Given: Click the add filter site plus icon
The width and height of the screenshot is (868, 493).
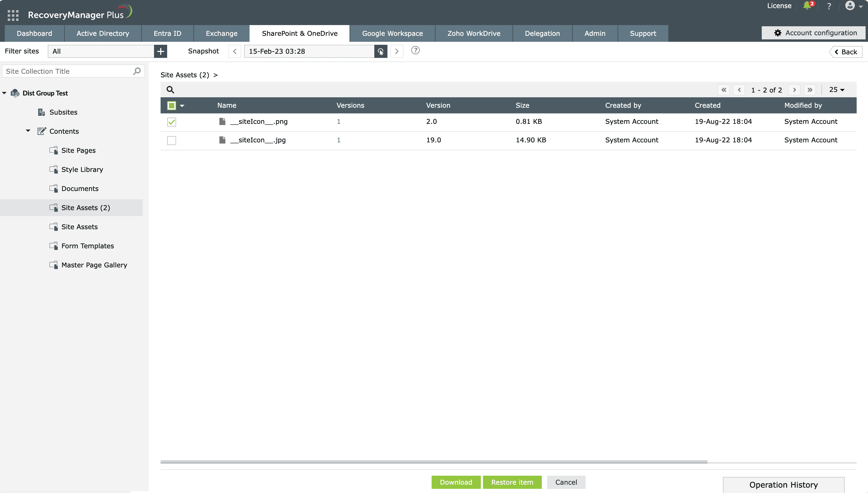Looking at the screenshot, I should [161, 51].
